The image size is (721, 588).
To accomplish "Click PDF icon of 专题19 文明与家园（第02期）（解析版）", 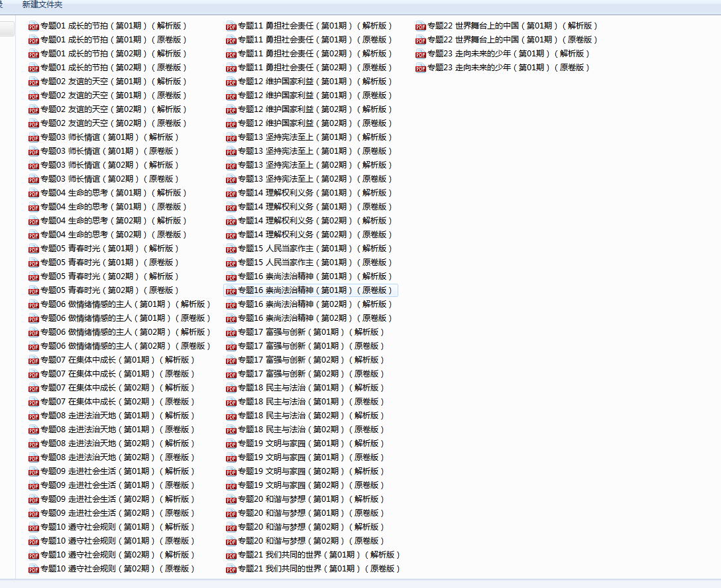I will (231, 471).
